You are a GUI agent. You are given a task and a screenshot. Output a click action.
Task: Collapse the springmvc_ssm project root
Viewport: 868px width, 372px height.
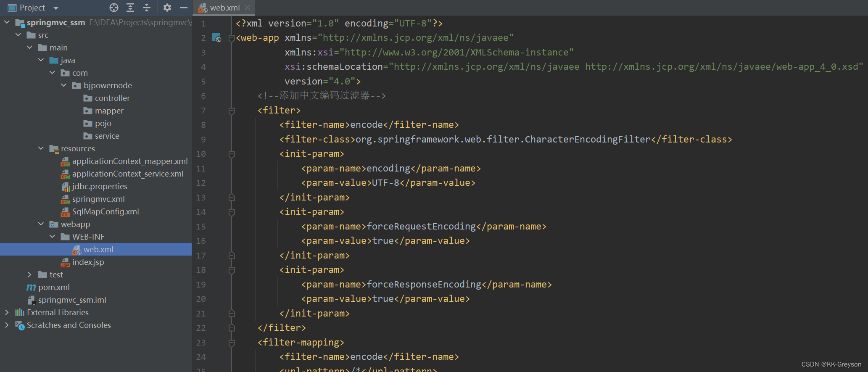(x=7, y=22)
